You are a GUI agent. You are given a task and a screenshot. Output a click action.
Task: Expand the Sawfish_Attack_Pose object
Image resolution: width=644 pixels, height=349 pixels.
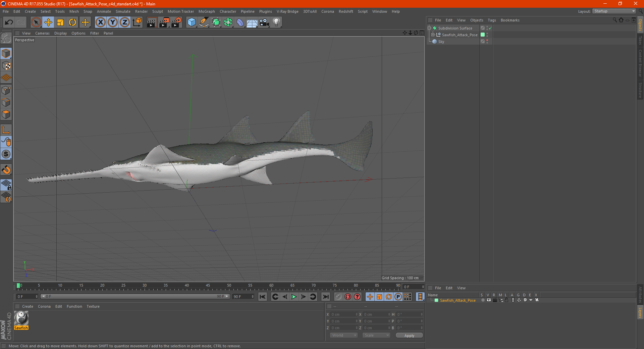click(x=433, y=35)
